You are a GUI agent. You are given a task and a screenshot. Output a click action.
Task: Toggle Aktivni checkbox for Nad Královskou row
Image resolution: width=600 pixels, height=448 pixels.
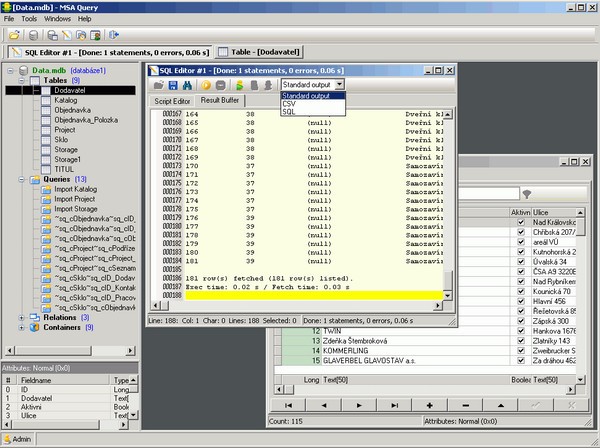[521, 222]
